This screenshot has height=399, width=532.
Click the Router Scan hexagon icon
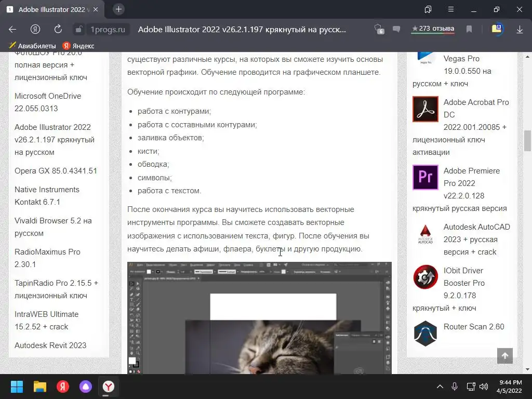[425, 334]
